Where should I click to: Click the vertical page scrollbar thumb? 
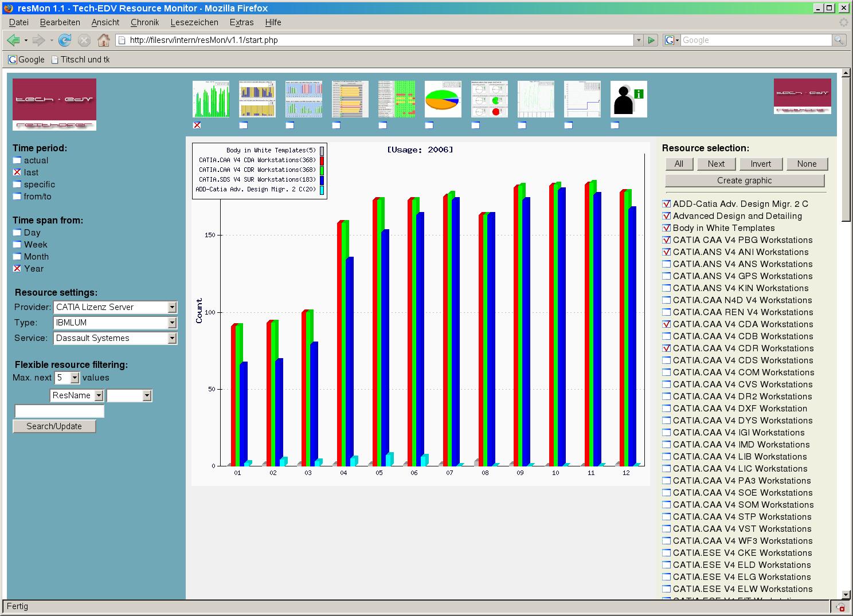click(846, 150)
